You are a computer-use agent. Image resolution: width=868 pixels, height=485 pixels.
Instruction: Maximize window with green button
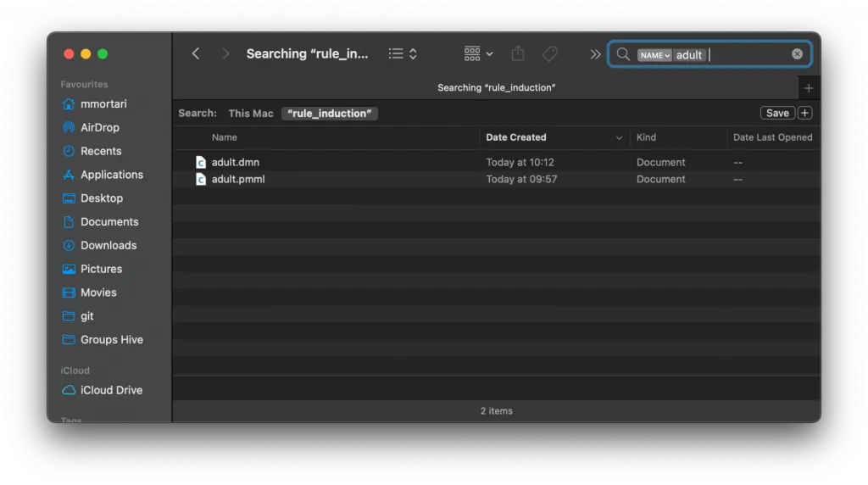(x=103, y=53)
